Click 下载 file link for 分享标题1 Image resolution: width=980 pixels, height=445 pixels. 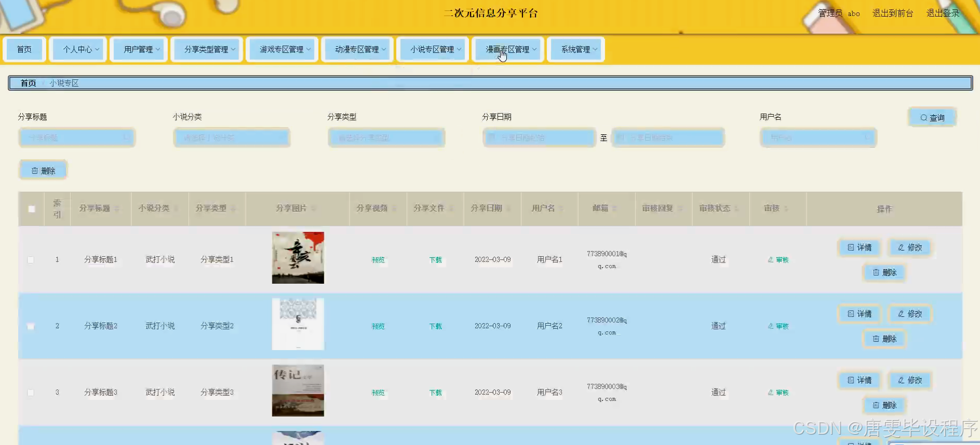tap(435, 260)
